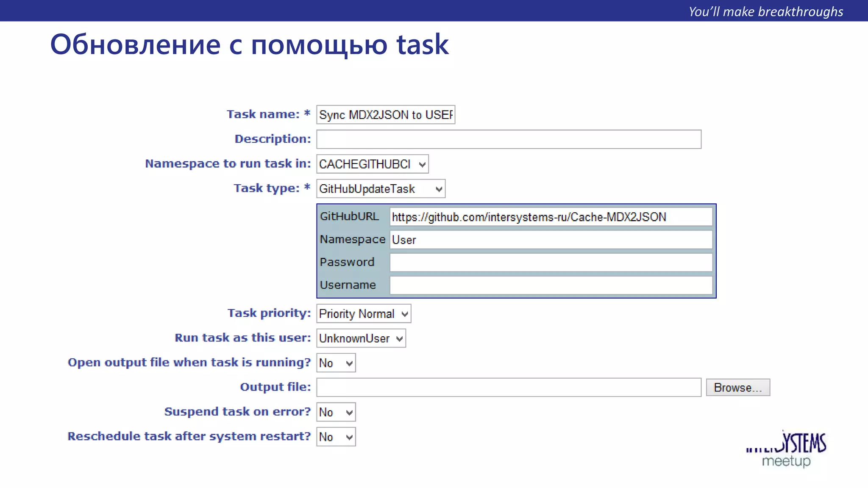Click the Username input field
Viewport: 868px width, 488px height.
[551, 286]
